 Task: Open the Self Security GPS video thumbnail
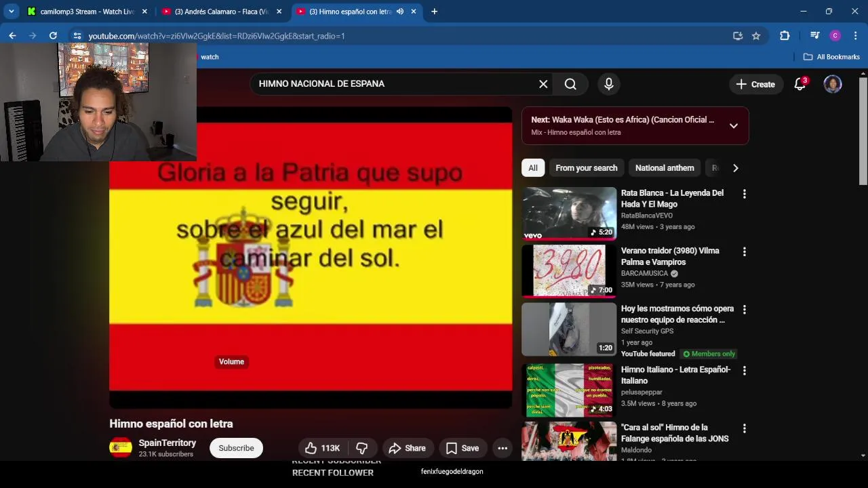pos(569,329)
